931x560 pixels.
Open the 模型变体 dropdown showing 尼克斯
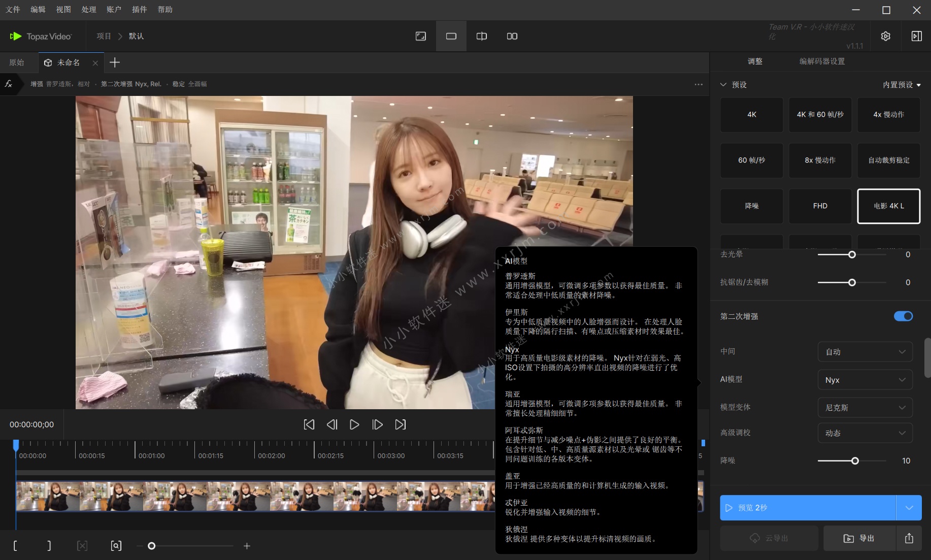pyautogui.click(x=865, y=407)
